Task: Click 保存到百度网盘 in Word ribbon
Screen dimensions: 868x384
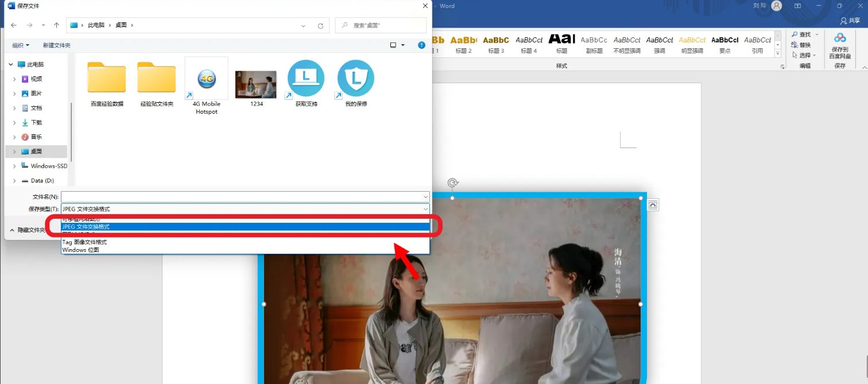Action: [840, 46]
